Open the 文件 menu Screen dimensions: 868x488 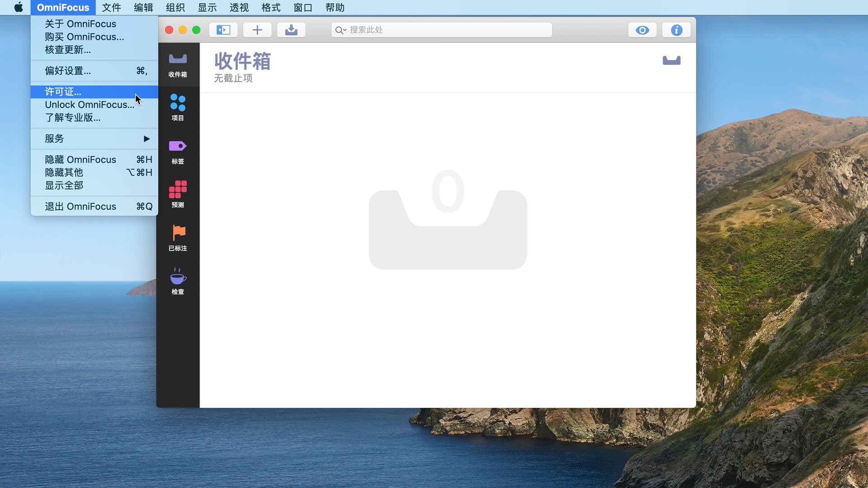pos(111,7)
